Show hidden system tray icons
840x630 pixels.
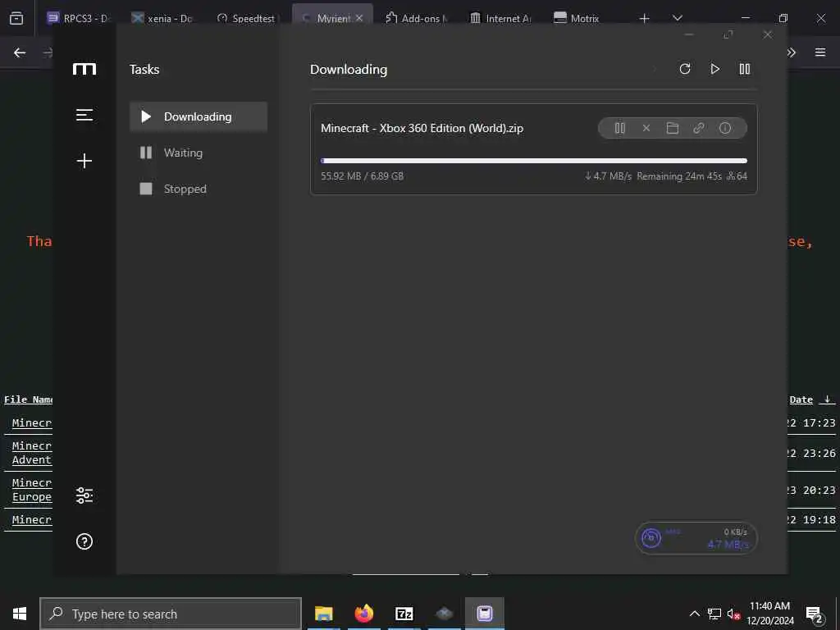coord(694,614)
